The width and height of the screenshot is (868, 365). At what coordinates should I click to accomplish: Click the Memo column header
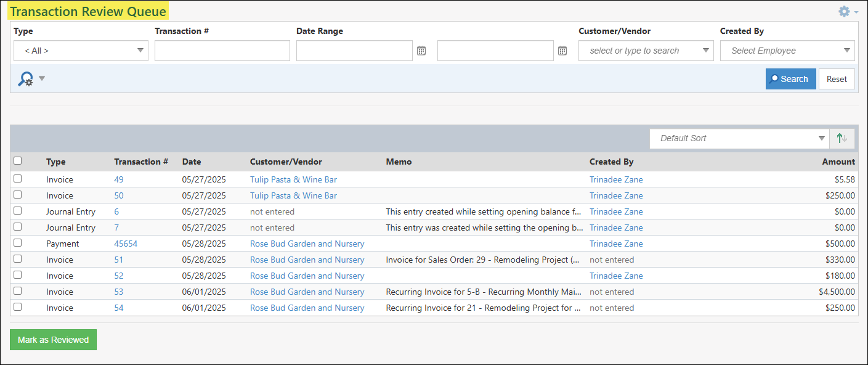tap(399, 162)
